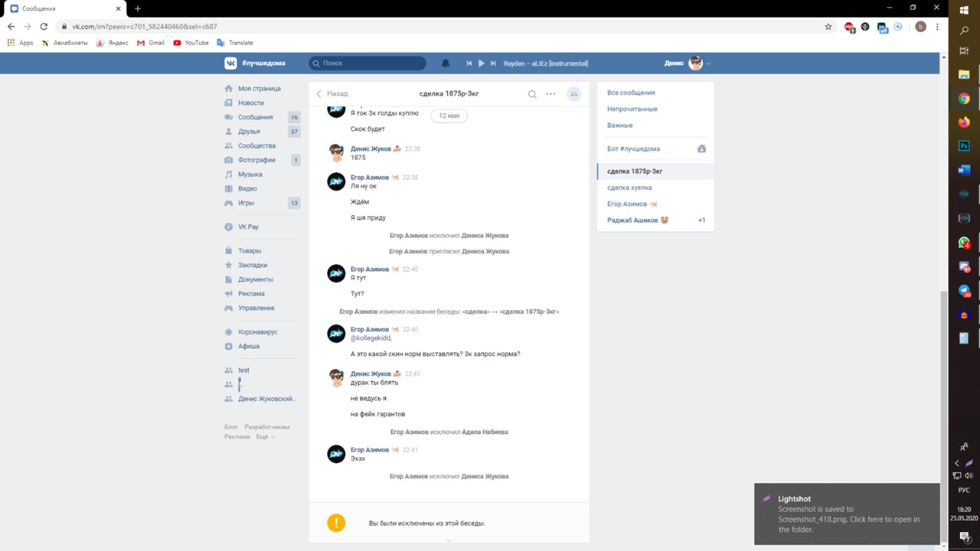Search within the conversation using magnifier icon
Image resolution: width=980 pixels, height=551 pixels.
click(532, 94)
